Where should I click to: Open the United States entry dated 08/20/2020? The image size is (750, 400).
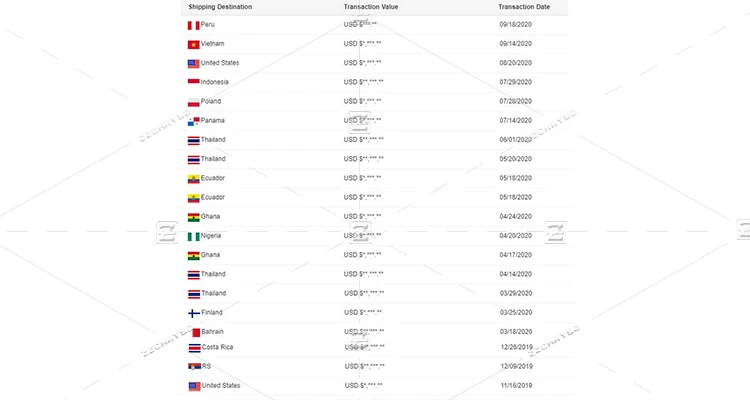220,63
